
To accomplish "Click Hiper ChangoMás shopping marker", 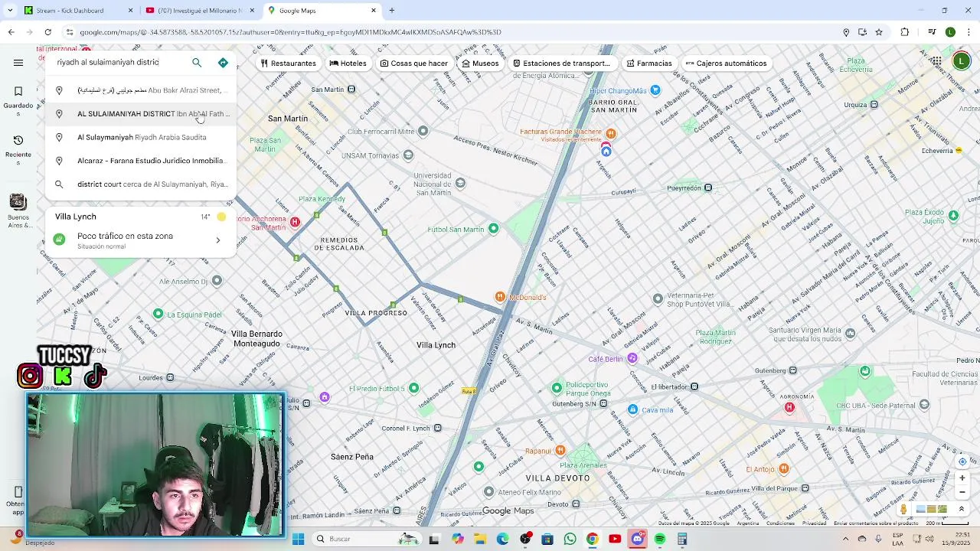I will tap(655, 91).
